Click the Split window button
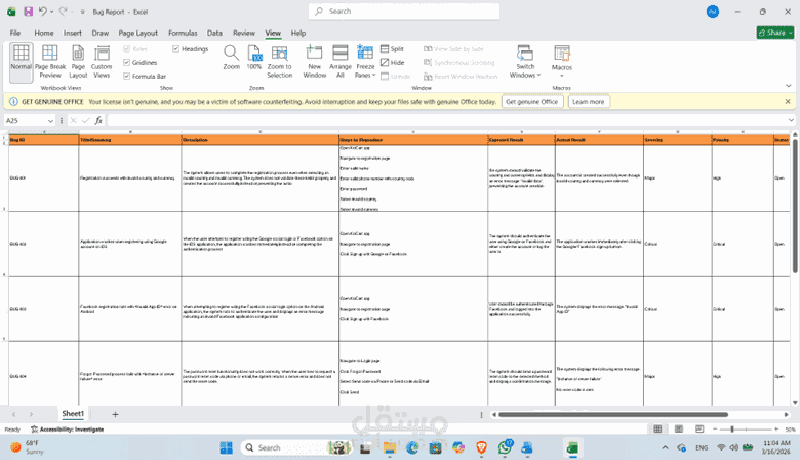 392,48
